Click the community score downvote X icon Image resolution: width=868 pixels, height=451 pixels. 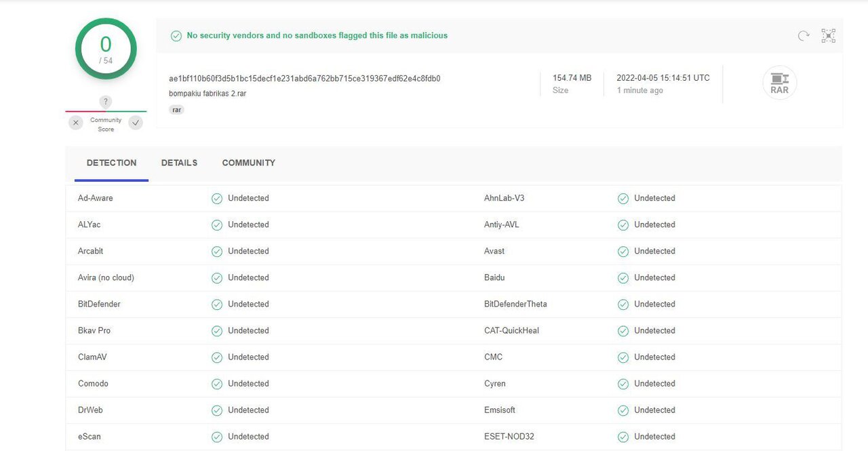pyautogui.click(x=76, y=123)
